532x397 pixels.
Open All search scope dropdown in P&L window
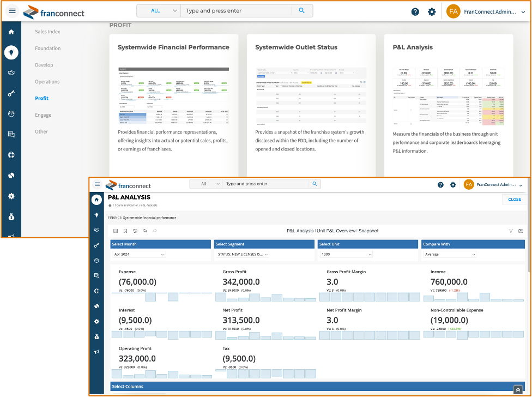coord(206,184)
